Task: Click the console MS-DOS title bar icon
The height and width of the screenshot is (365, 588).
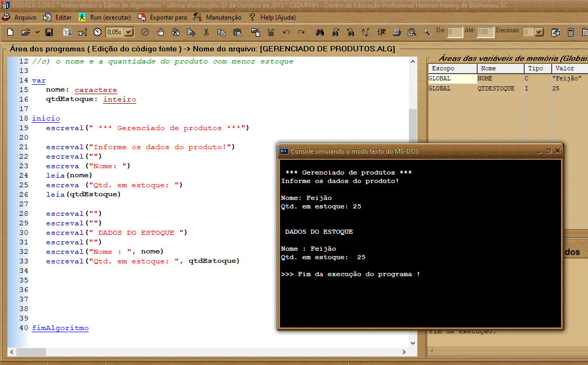Action: coord(284,151)
